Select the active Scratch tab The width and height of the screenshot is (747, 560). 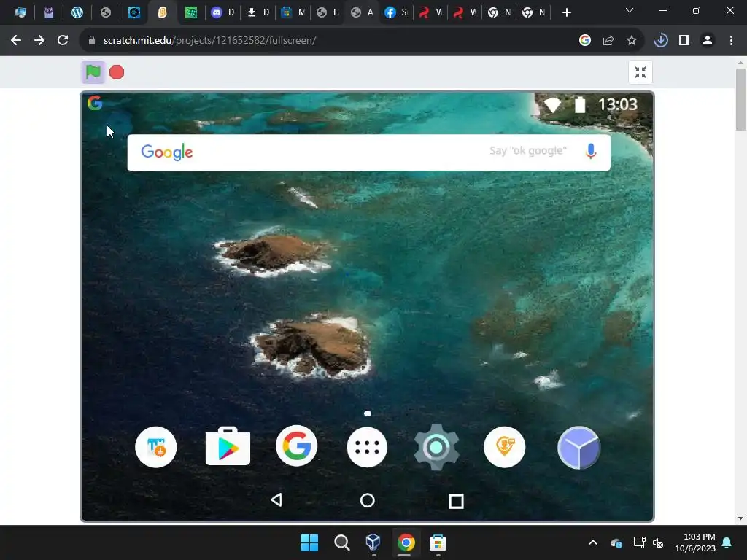point(163,12)
